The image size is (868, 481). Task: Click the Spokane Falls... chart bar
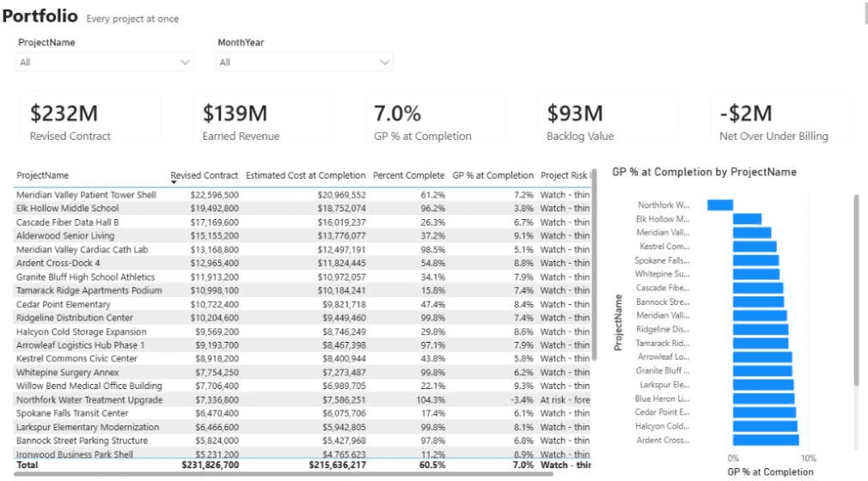(756, 260)
